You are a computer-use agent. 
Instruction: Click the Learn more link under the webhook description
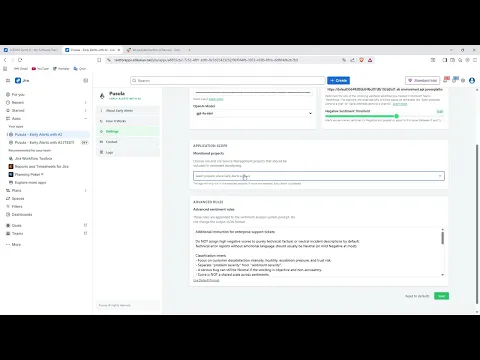(400, 104)
